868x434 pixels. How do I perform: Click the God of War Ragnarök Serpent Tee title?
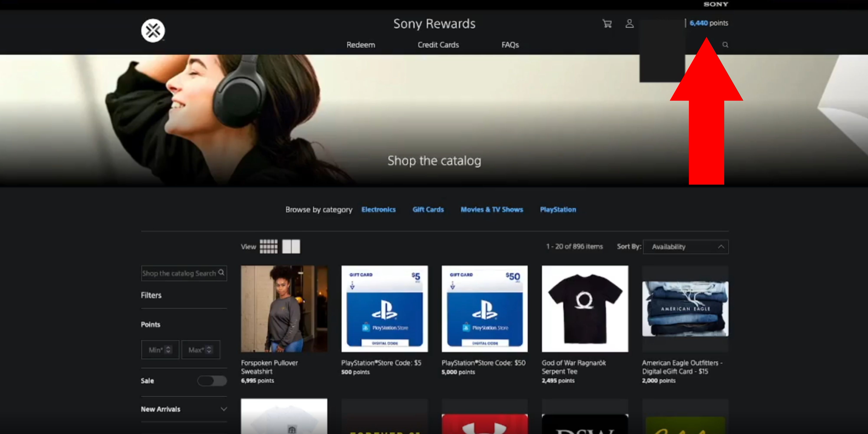[x=574, y=367]
